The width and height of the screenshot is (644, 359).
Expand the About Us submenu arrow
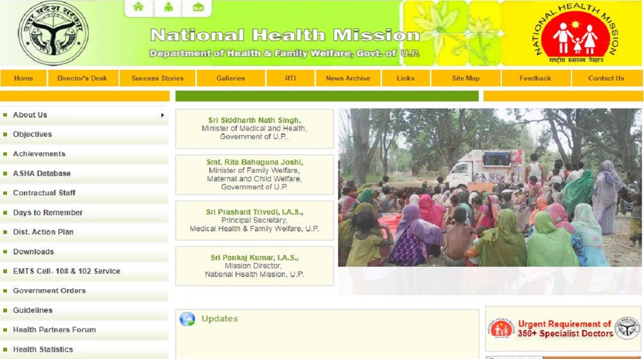(x=162, y=115)
